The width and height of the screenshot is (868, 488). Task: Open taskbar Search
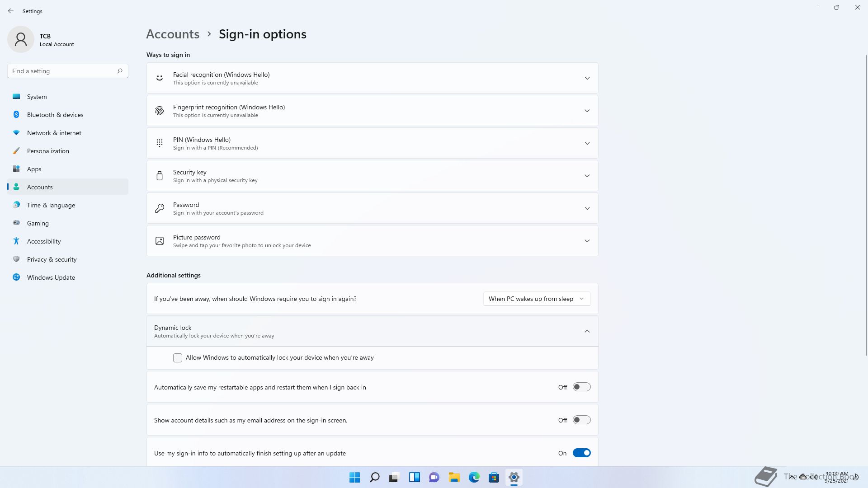(375, 477)
